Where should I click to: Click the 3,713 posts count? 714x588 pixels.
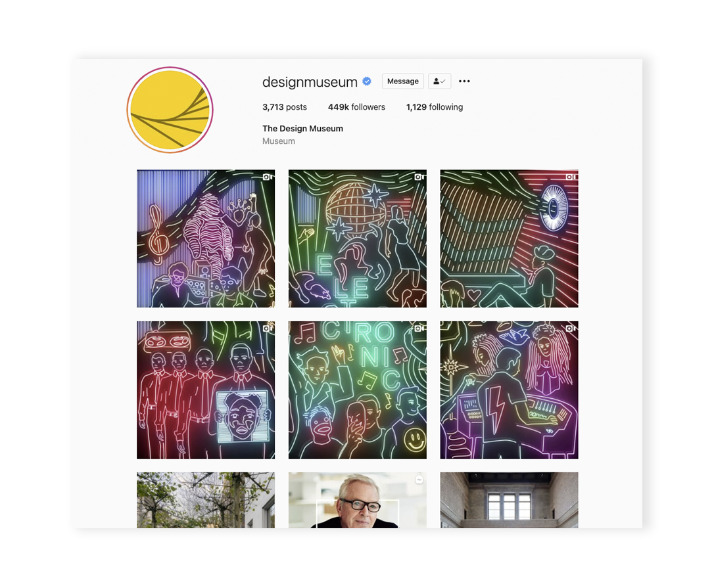[x=285, y=107]
